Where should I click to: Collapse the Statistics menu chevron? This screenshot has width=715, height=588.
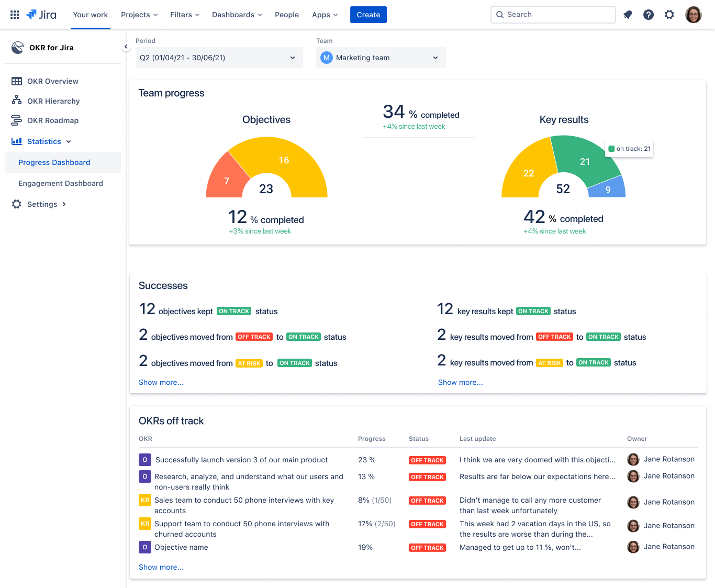point(69,141)
